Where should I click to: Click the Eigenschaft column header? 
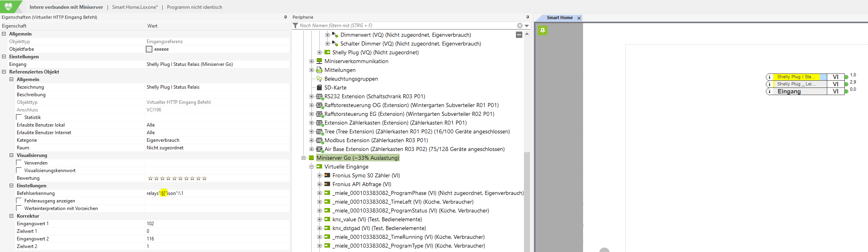click(73, 26)
